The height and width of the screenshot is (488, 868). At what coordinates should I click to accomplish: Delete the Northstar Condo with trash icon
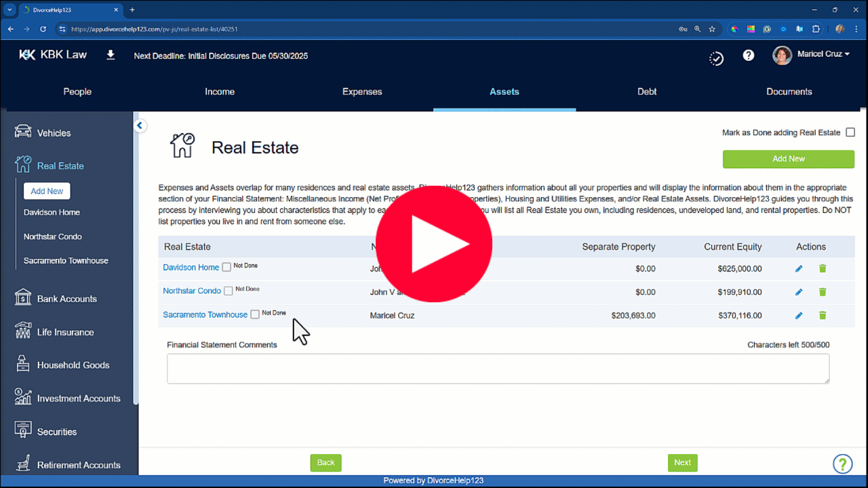pyautogui.click(x=823, y=291)
